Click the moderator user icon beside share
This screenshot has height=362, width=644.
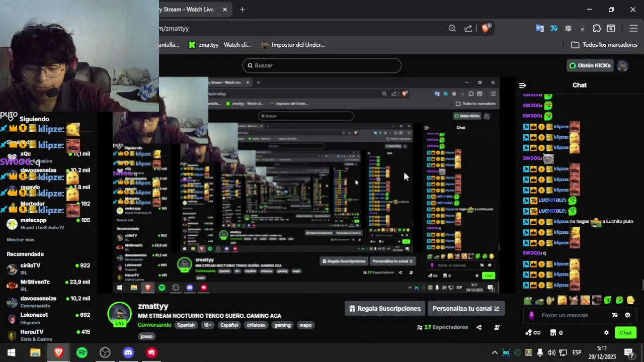(x=497, y=327)
